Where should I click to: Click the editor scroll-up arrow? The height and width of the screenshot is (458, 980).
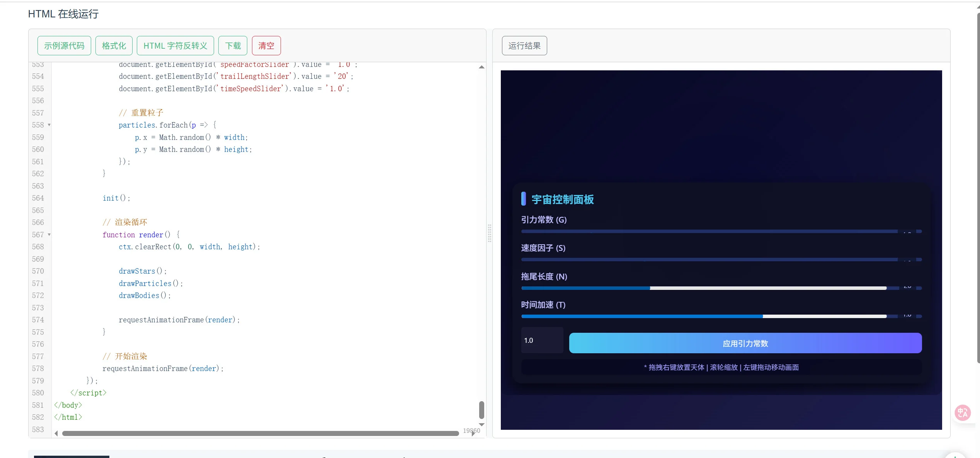481,67
